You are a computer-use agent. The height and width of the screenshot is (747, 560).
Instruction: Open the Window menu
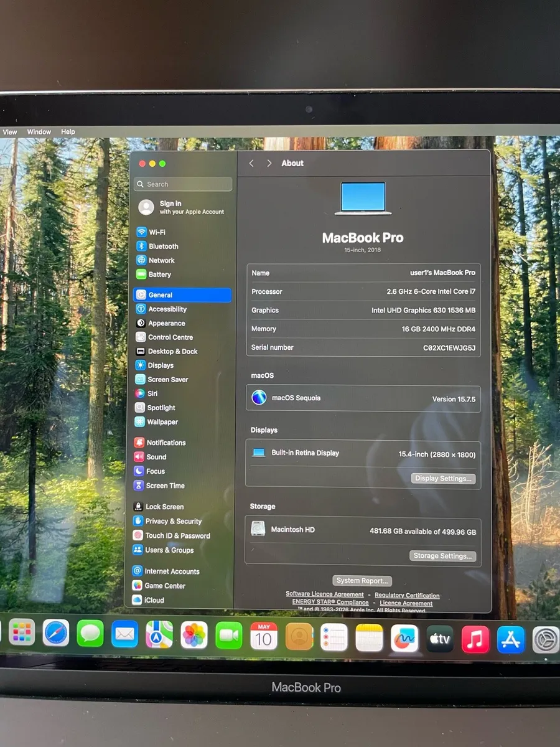39,132
